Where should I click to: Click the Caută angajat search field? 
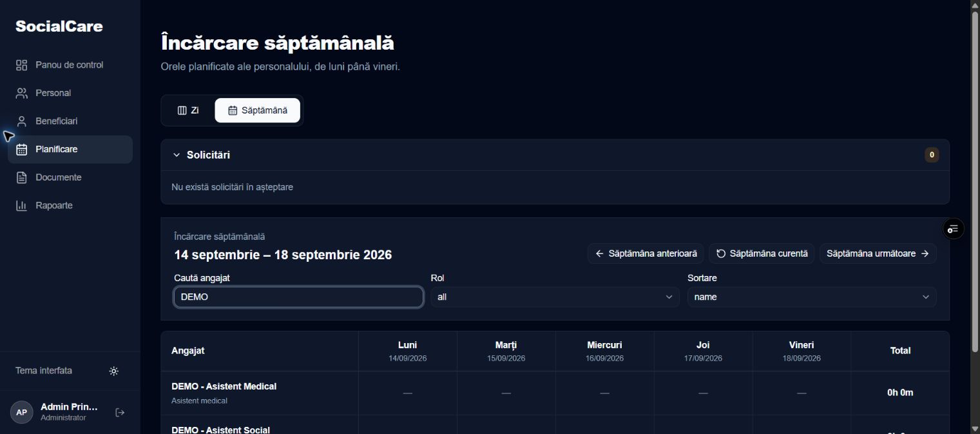299,297
